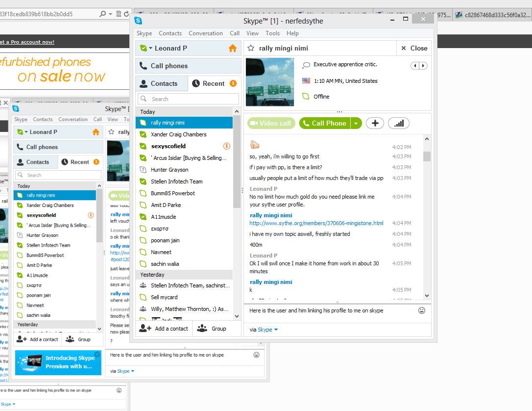
Task: Open the Help menu
Action: click(292, 33)
